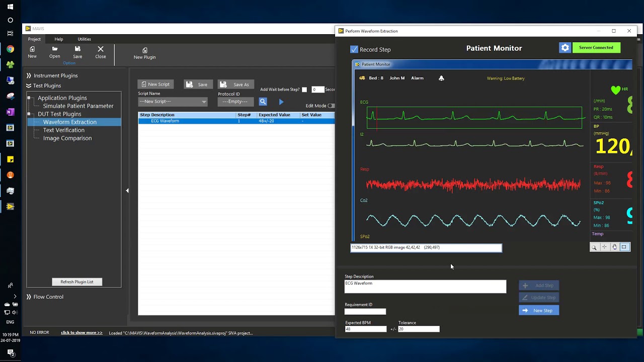
Task: Select Text Verification plugin
Action: (x=64, y=130)
